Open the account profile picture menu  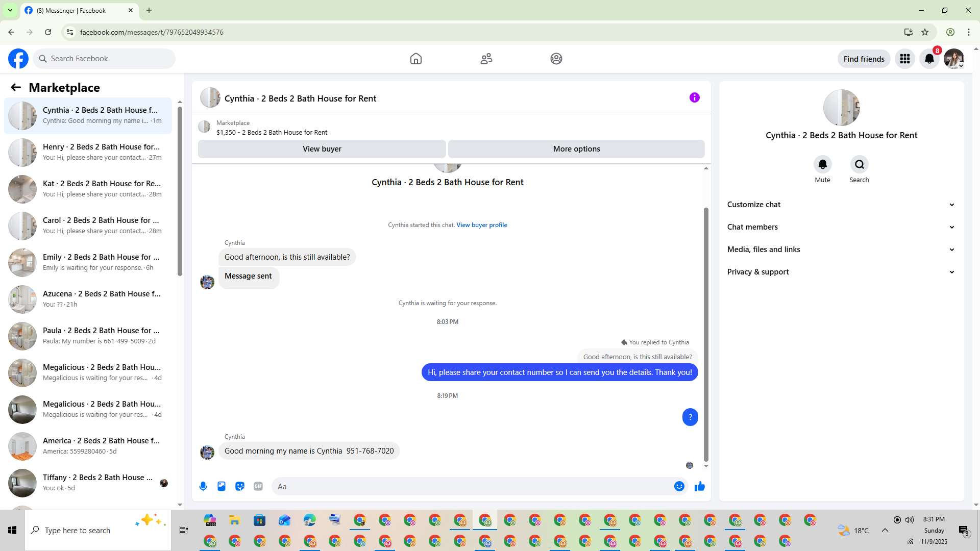953,59
